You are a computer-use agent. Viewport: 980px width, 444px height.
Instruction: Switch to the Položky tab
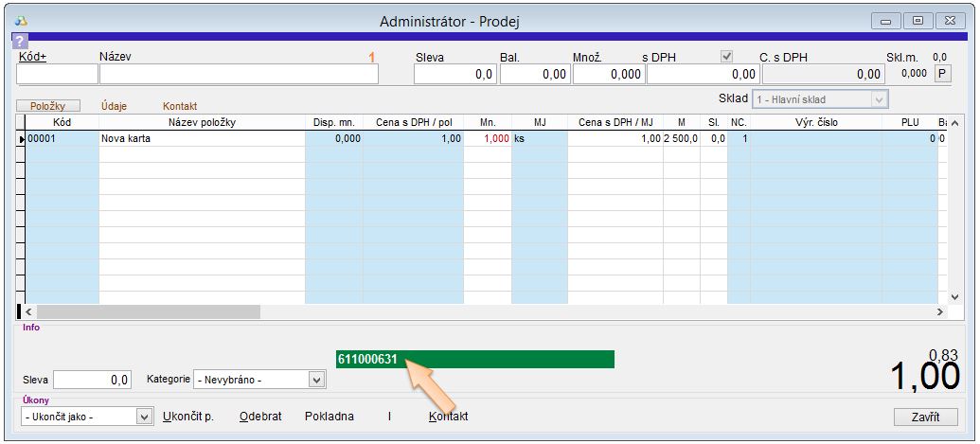[x=47, y=106]
